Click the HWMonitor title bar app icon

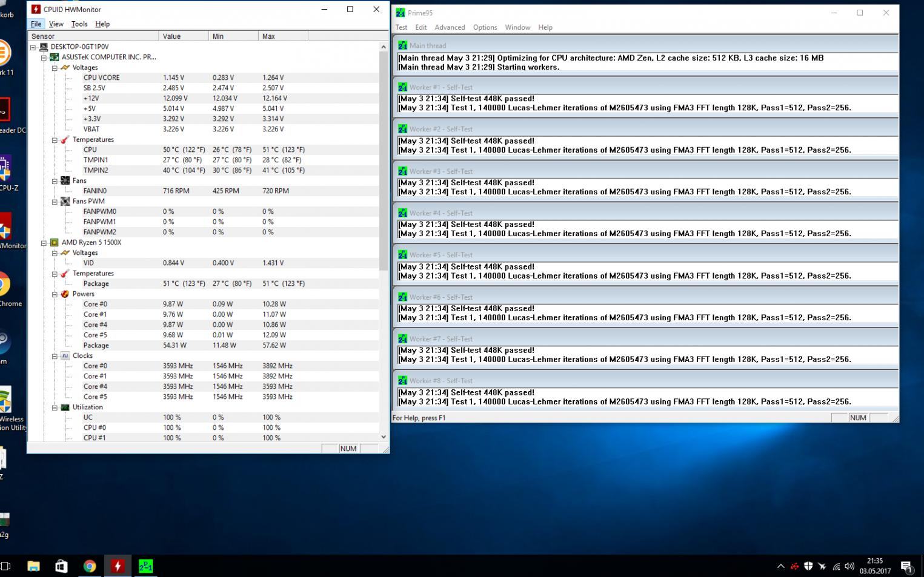36,9
